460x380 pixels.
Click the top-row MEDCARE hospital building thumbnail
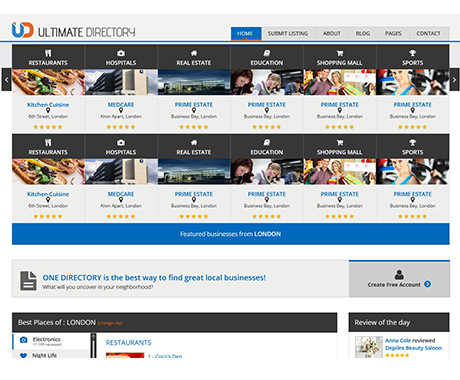pyautogui.click(x=121, y=82)
